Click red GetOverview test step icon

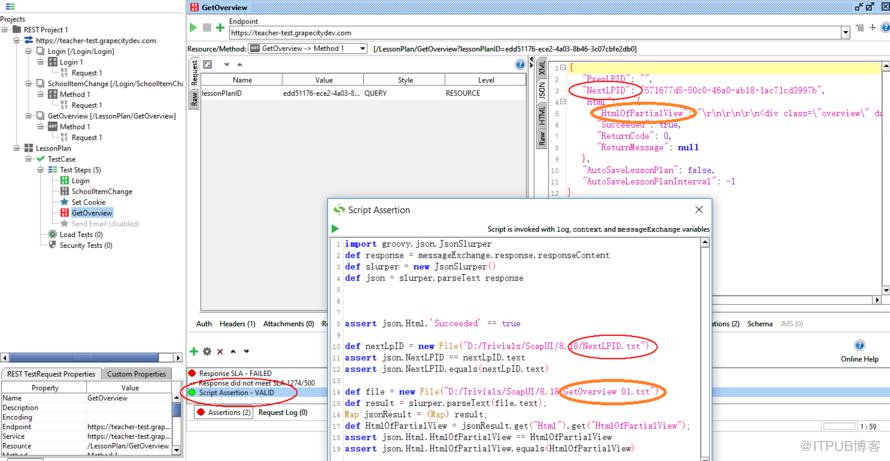pyautogui.click(x=64, y=213)
